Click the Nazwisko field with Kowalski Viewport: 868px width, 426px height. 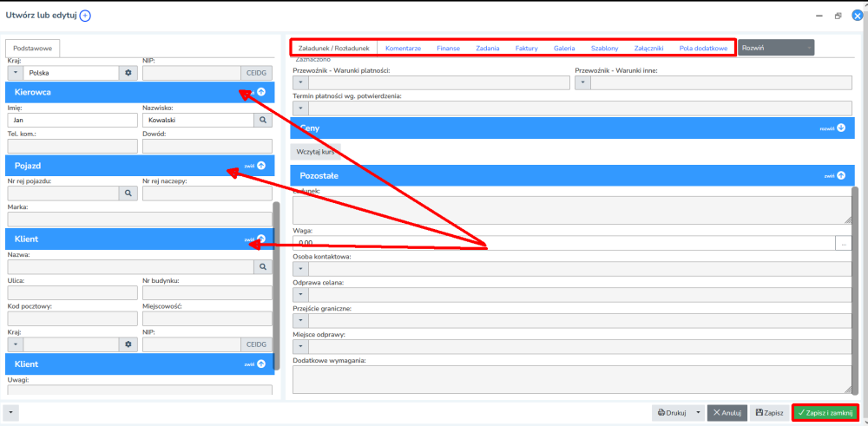coord(198,120)
